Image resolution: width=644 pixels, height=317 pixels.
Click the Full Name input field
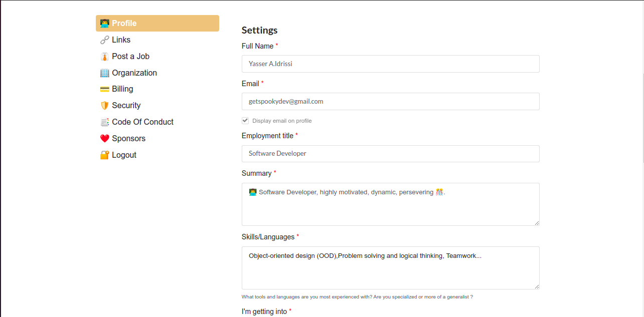[x=390, y=64]
